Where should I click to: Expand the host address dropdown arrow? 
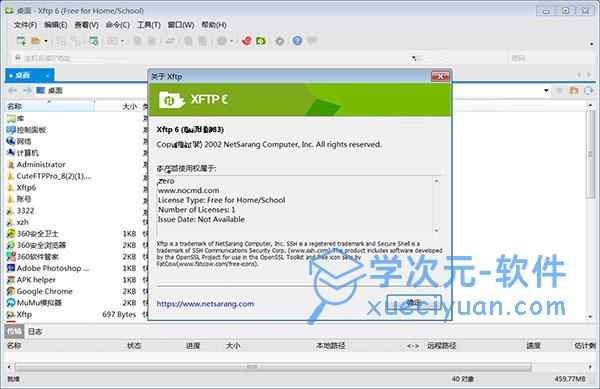(414, 58)
